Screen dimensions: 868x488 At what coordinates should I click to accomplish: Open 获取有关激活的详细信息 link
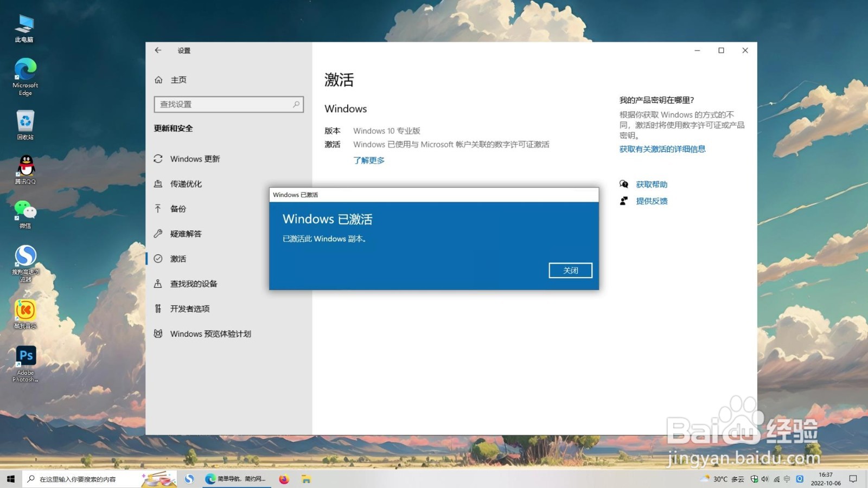click(x=662, y=149)
